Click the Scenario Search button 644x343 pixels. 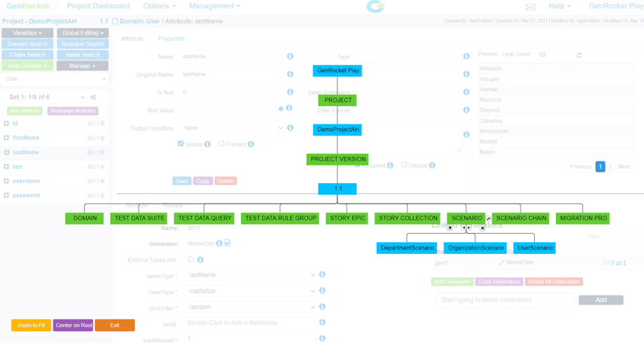83,44
